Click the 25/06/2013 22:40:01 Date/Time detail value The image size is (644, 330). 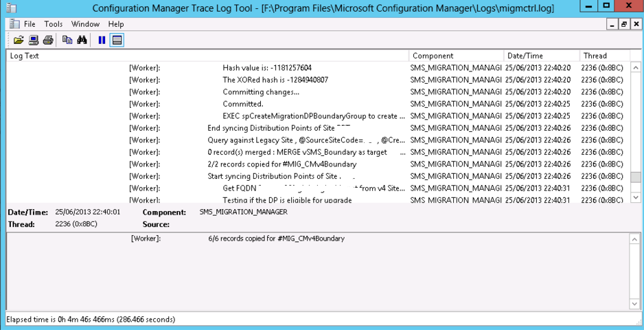pyautogui.click(x=87, y=212)
